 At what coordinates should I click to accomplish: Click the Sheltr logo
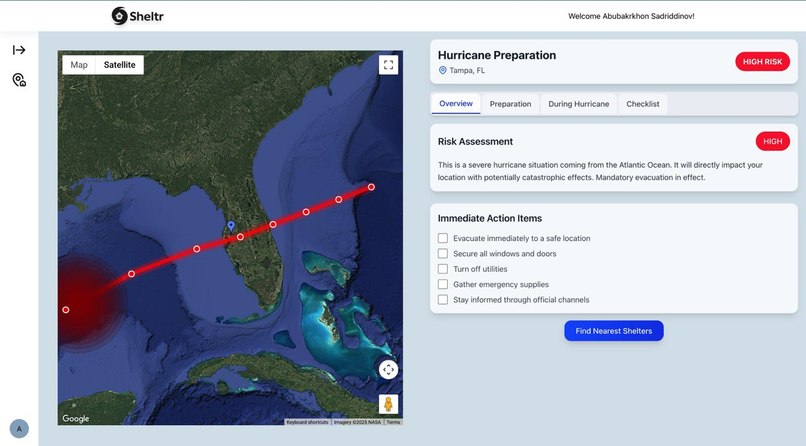click(x=137, y=16)
